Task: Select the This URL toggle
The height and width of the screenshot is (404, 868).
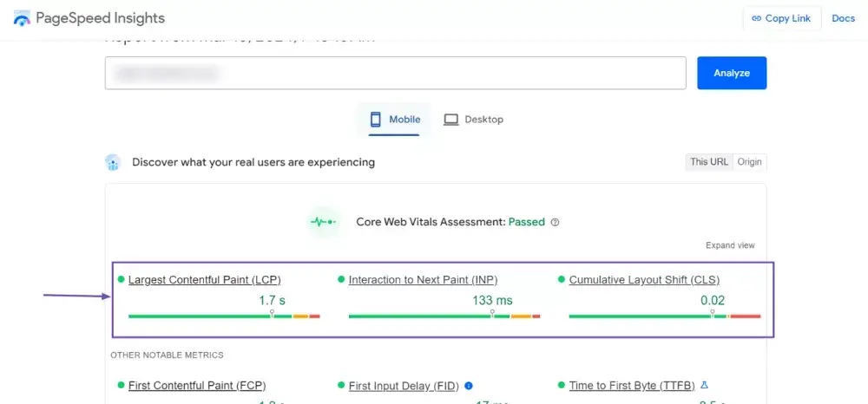Action: 709,162
